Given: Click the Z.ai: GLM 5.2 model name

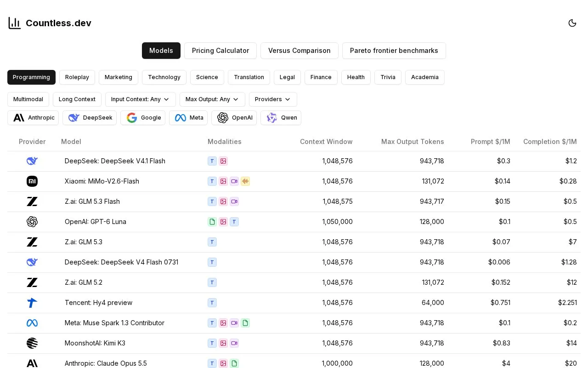Looking at the screenshot, I should (84, 282).
